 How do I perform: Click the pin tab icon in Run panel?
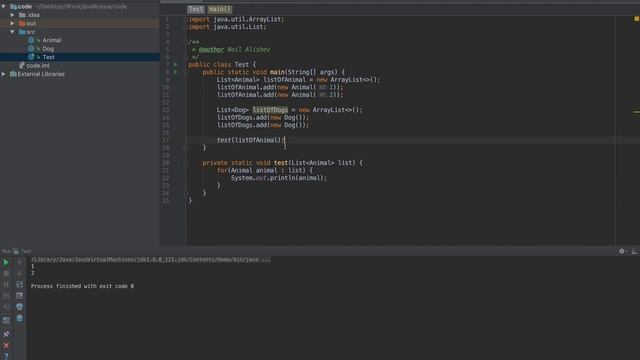point(6,334)
